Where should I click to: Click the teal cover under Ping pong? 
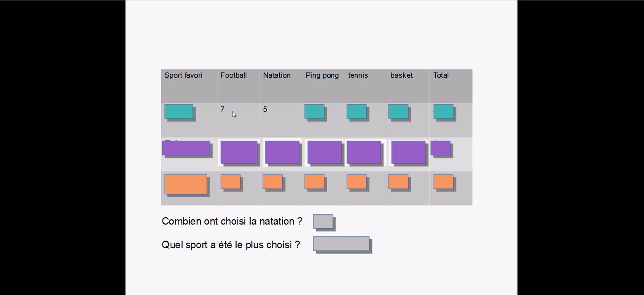click(314, 111)
